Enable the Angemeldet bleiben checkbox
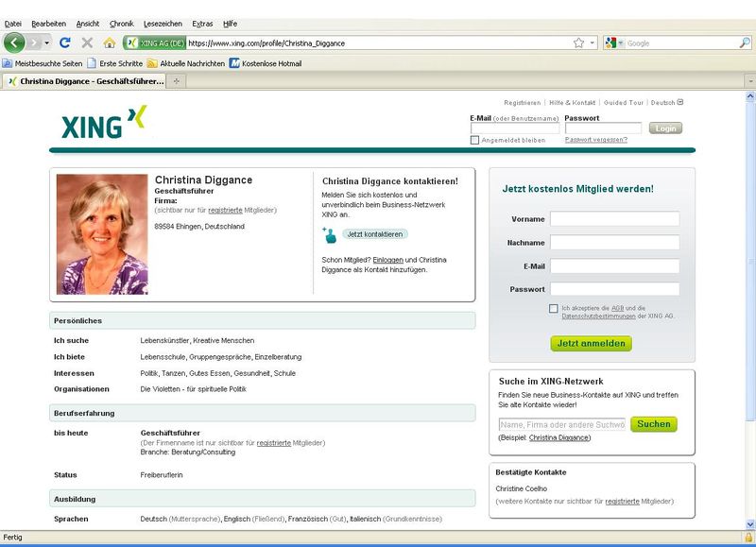The image size is (756, 547). [x=475, y=140]
